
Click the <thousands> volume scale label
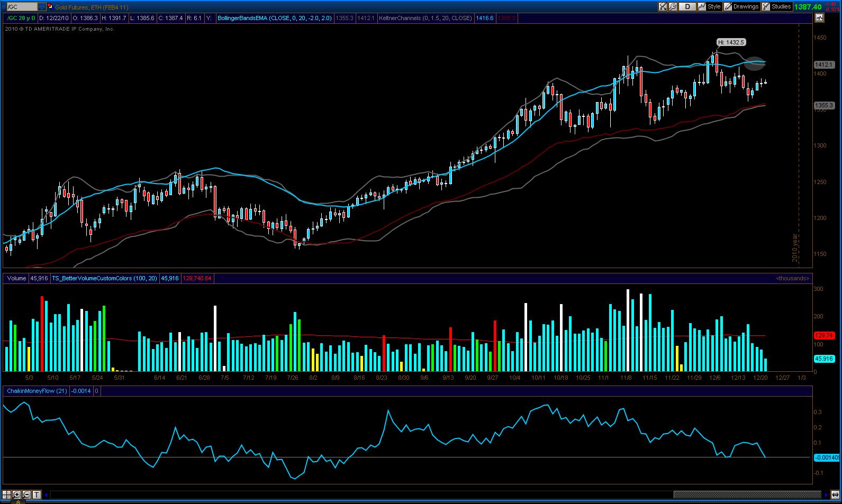tap(792, 278)
